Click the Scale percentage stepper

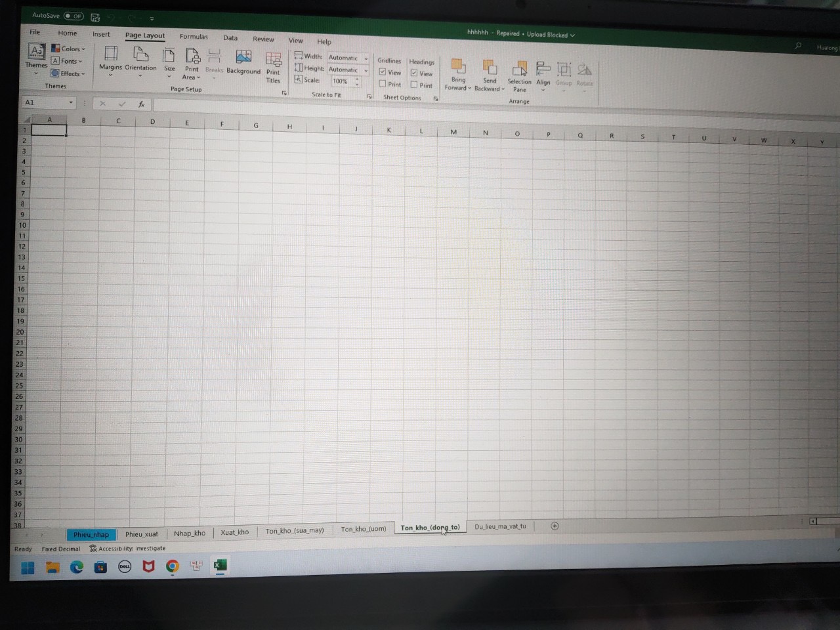coord(358,82)
